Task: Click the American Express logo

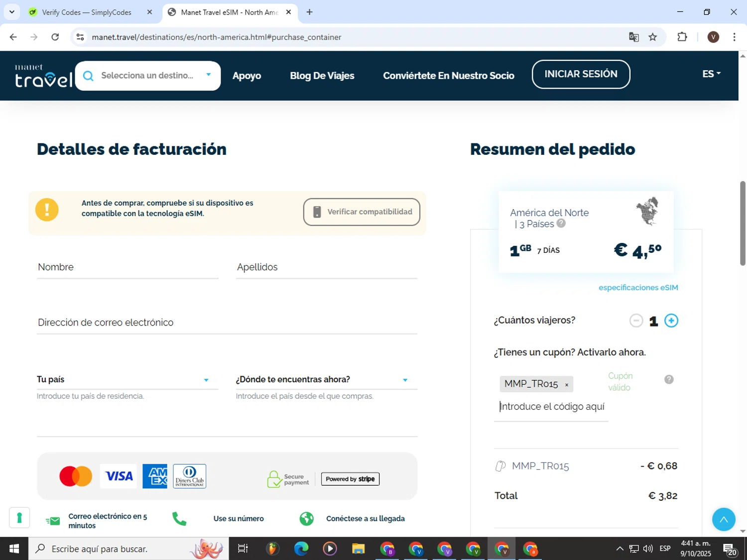Action: [155, 476]
